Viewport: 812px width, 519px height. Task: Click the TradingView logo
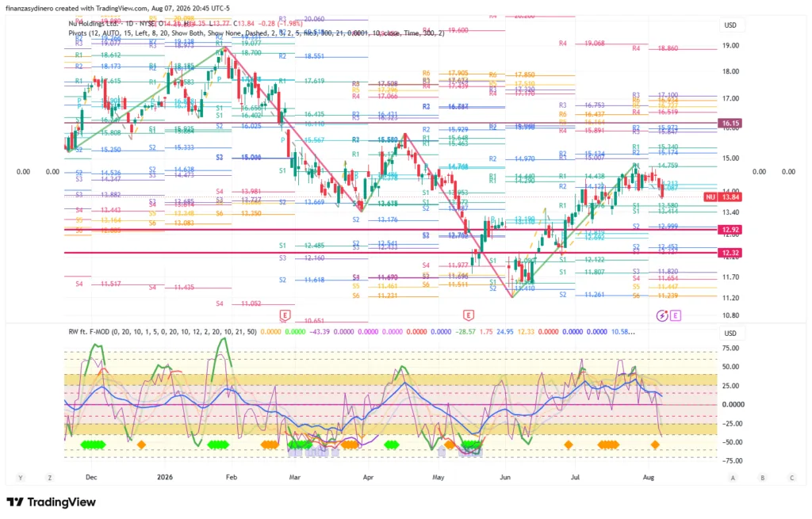pos(52,502)
